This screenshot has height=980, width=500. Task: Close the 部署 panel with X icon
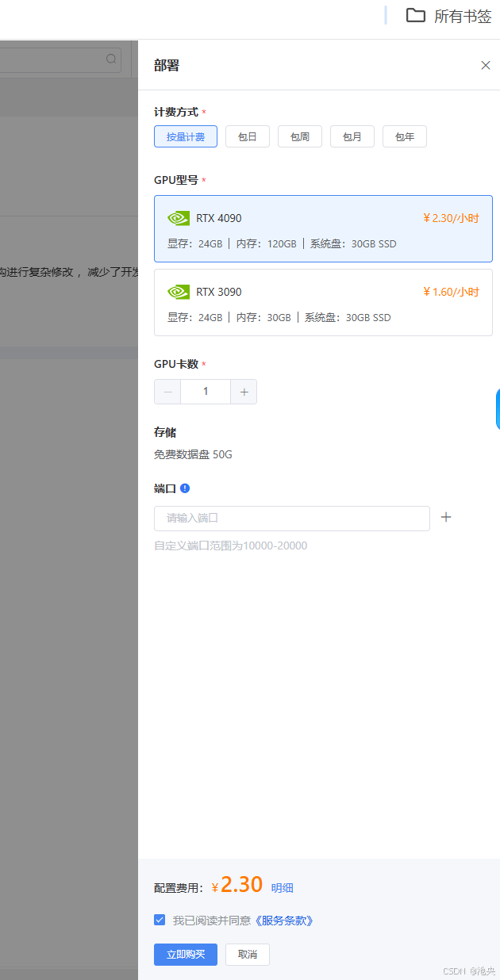coord(486,65)
